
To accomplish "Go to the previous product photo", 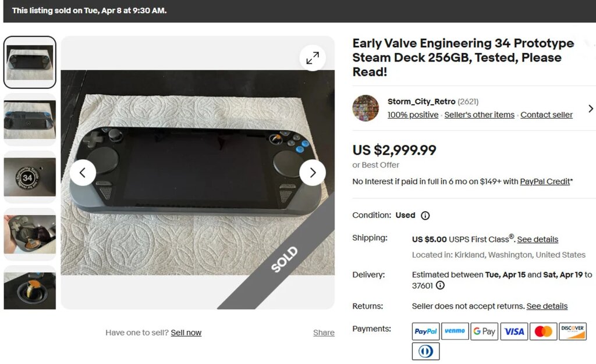I will point(83,173).
